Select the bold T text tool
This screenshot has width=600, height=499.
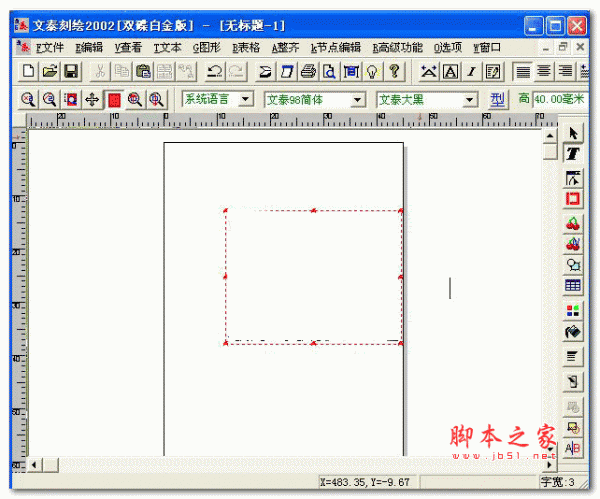pos(573,153)
